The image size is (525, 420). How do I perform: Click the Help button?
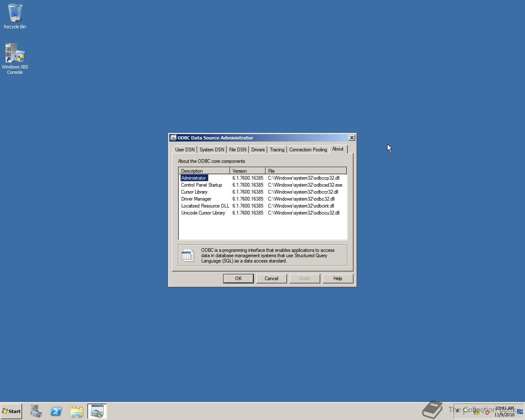pos(338,278)
